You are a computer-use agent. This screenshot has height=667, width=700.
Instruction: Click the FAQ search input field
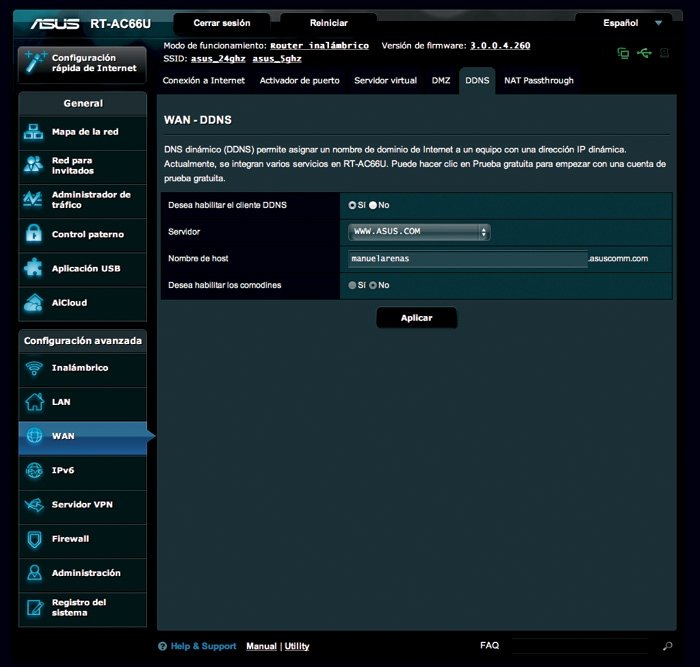tap(579, 646)
